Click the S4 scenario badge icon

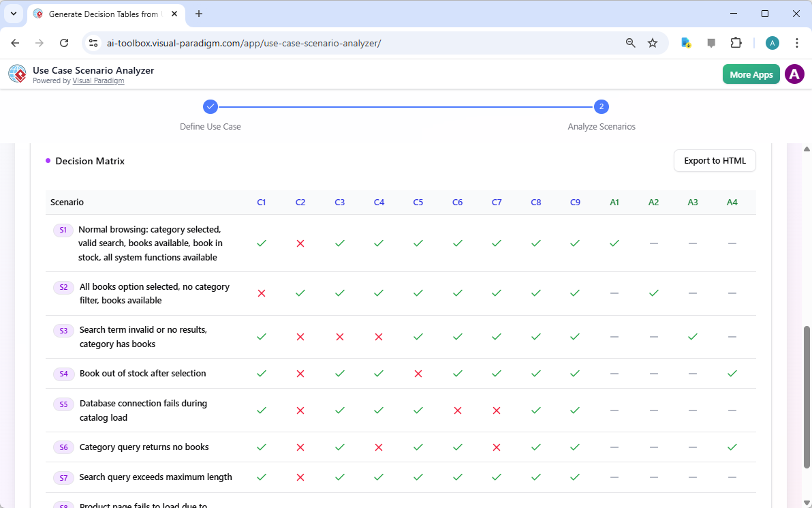[x=63, y=374]
